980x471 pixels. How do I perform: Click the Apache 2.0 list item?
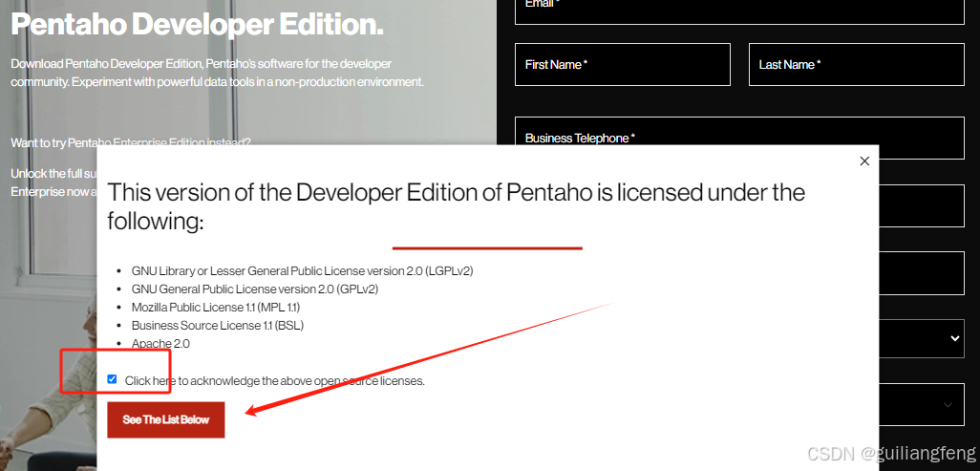[x=160, y=344]
